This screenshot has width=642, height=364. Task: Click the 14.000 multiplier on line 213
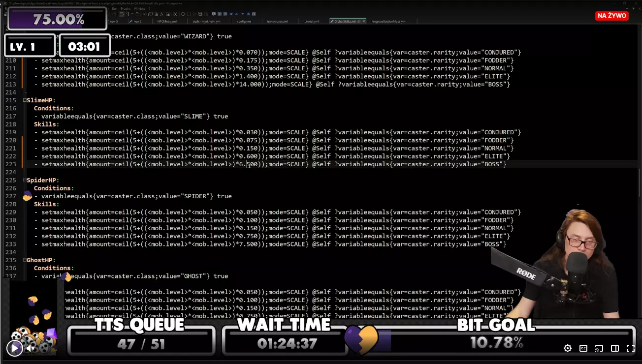tap(251, 84)
